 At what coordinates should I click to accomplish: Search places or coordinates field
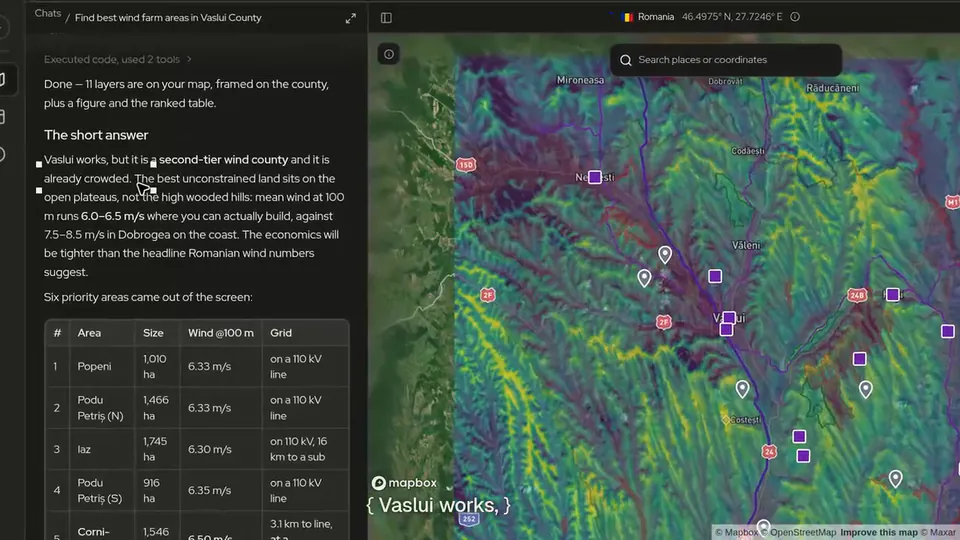(726, 60)
